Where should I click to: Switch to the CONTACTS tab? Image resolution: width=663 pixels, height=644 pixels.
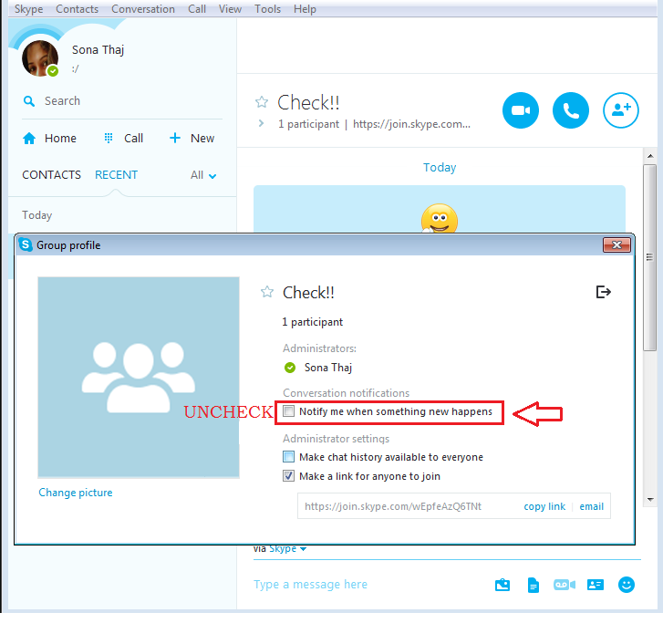point(52,175)
